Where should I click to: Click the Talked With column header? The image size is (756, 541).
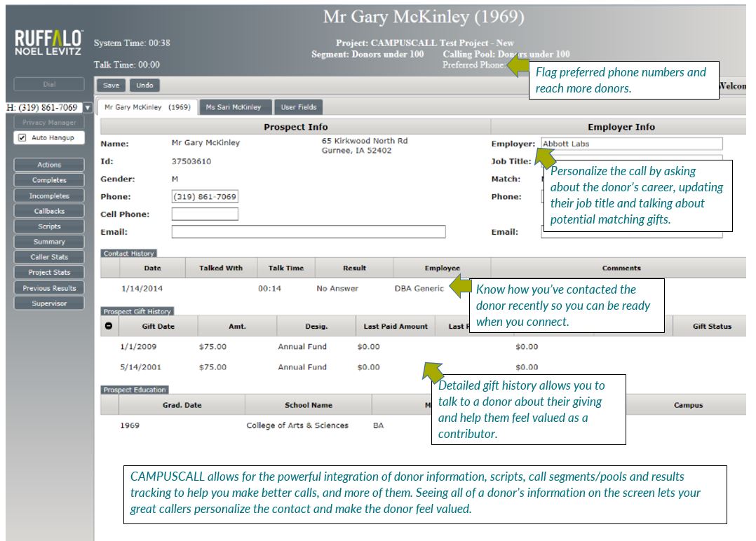(221, 268)
